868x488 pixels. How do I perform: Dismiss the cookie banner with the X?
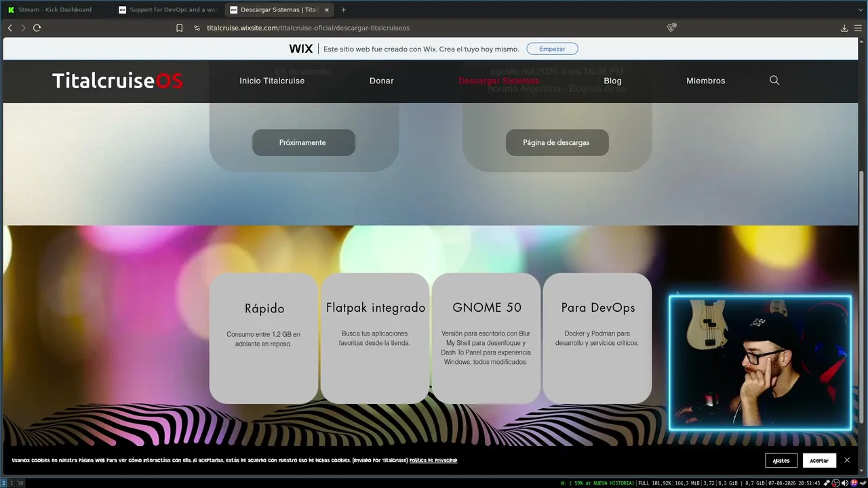point(847,460)
